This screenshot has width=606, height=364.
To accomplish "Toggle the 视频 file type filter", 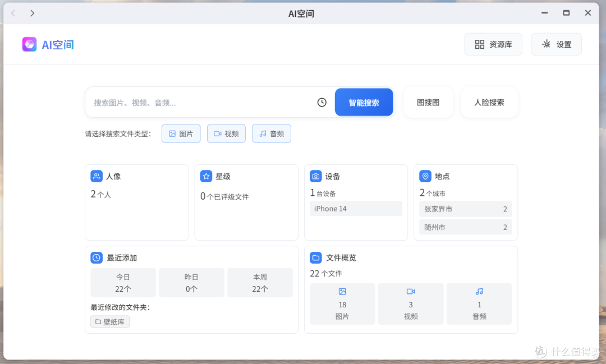I will (x=226, y=133).
